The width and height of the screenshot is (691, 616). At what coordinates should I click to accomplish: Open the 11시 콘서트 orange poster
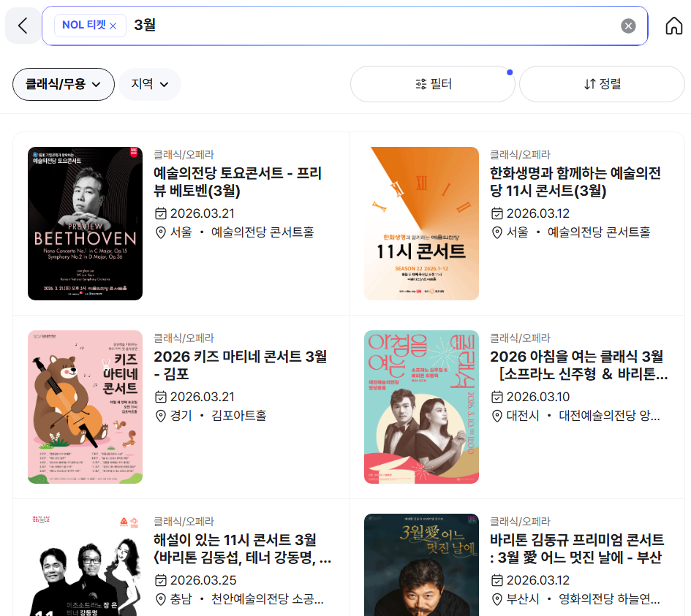coord(421,224)
